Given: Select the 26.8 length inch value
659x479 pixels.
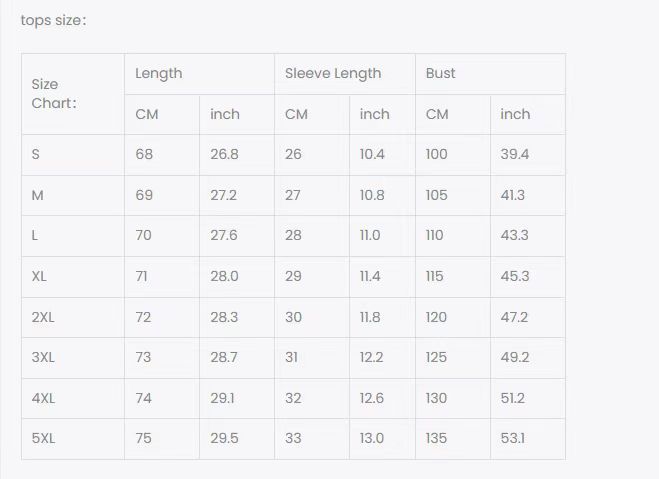Looking at the screenshot, I should tap(224, 154).
